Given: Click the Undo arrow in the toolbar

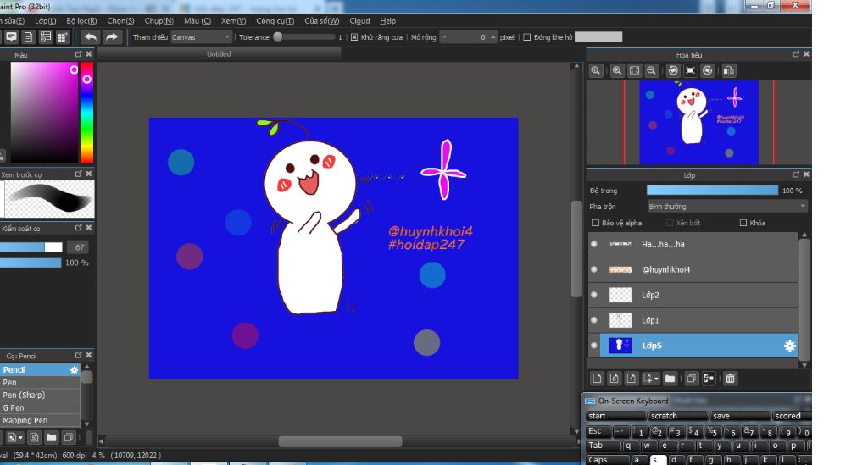Looking at the screenshot, I should pyautogui.click(x=90, y=37).
